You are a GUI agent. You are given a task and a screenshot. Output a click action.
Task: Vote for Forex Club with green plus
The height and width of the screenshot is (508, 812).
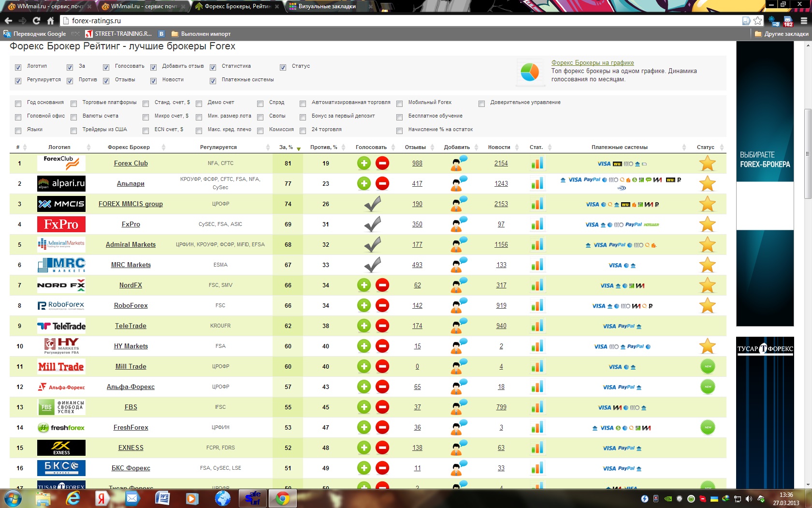(364, 163)
